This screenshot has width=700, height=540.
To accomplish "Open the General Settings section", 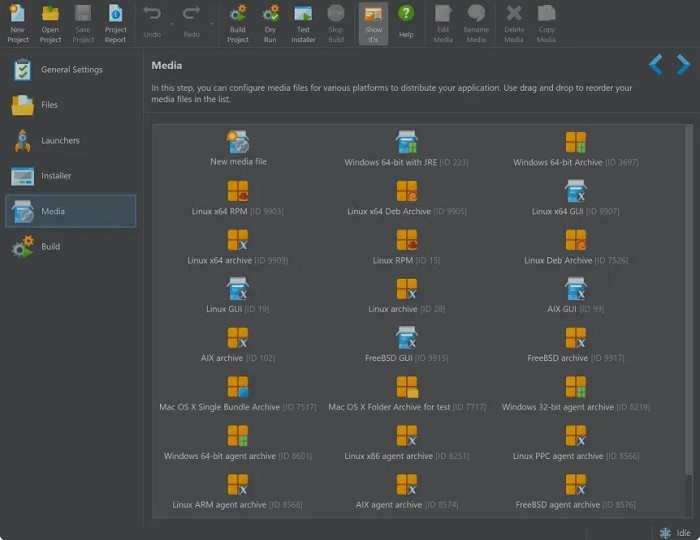I will coord(70,70).
